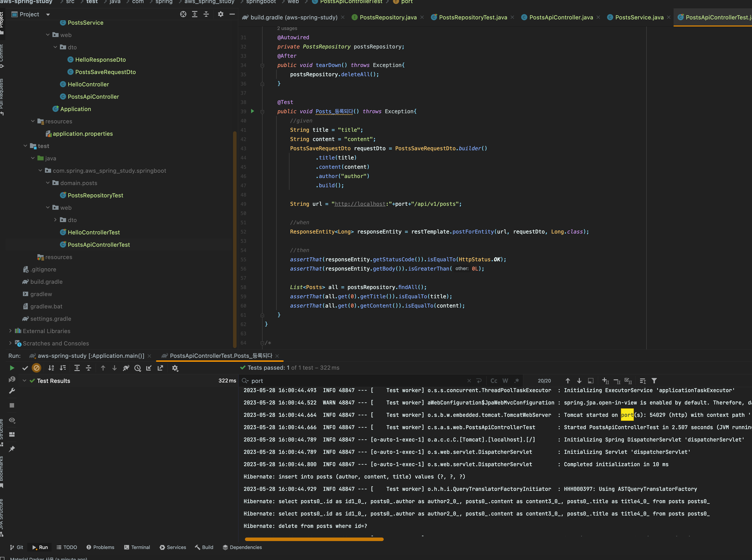The height and width of the screenshot is (560, 752).
Task: Click the new line icon in search field
Action: coord(479,381)
